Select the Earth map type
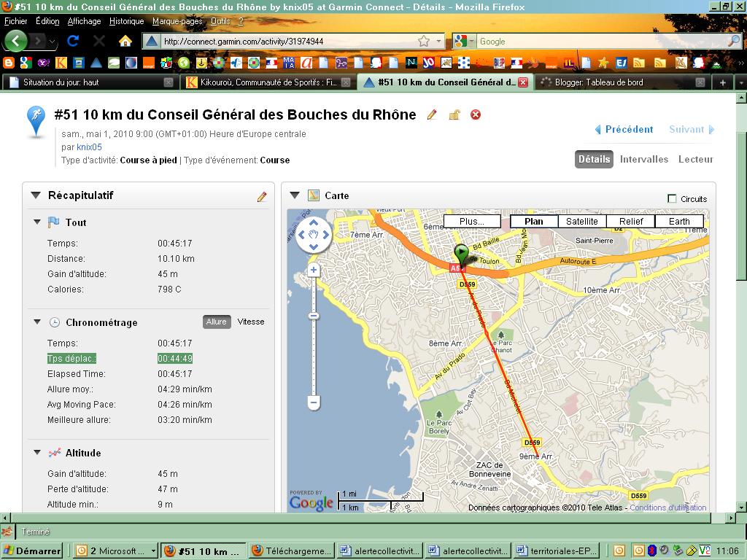The height and width of the screenshot is (560, 747). pyautogui.click(x=679, y=222)
